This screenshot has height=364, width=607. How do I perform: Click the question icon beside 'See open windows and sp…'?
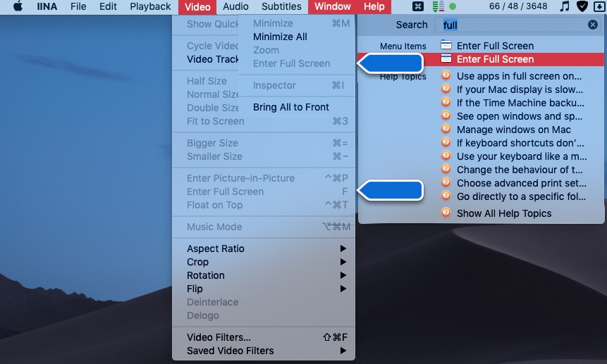[x=446, y=115]
